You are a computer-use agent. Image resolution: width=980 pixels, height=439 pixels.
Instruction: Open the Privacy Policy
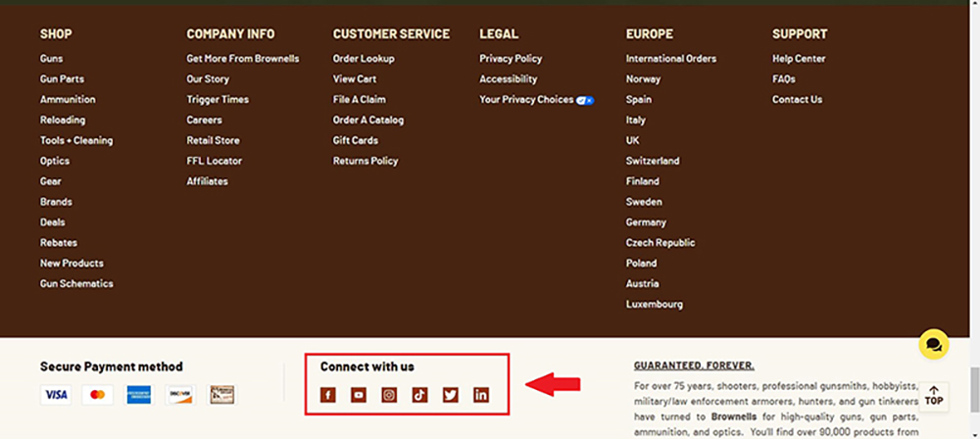[x=511, y=59]
